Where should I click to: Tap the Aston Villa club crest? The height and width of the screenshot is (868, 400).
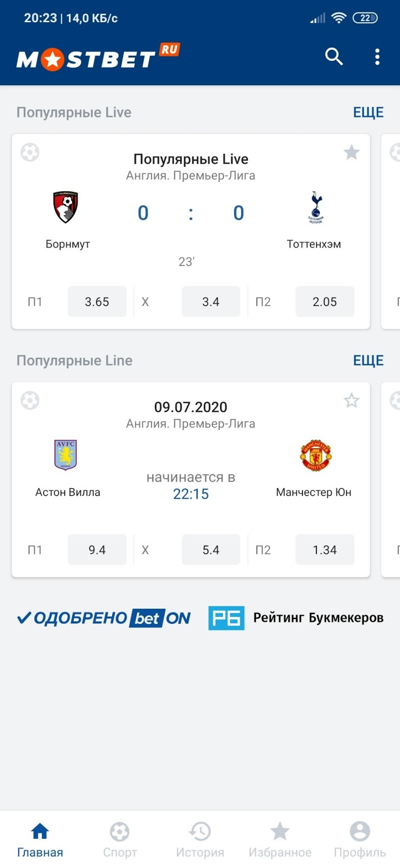click(x=66, y=455)
